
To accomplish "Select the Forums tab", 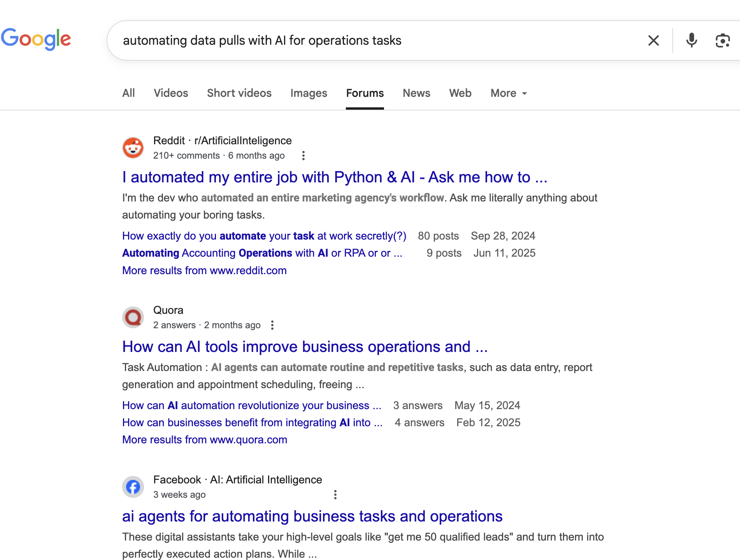I will (x=365, y=93).
